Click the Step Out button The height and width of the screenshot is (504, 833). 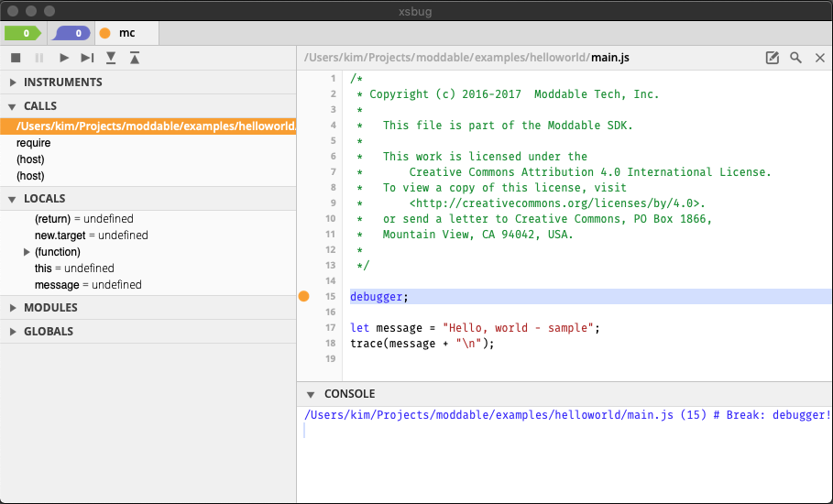[135, 58]
